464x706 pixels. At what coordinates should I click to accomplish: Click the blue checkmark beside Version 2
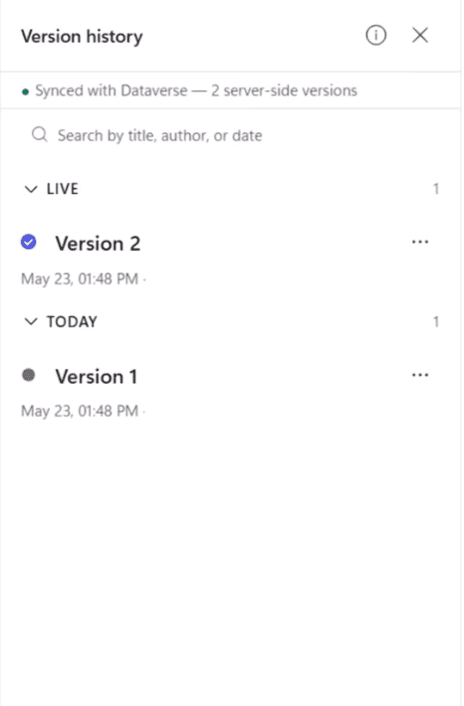[x=29, y=242]
